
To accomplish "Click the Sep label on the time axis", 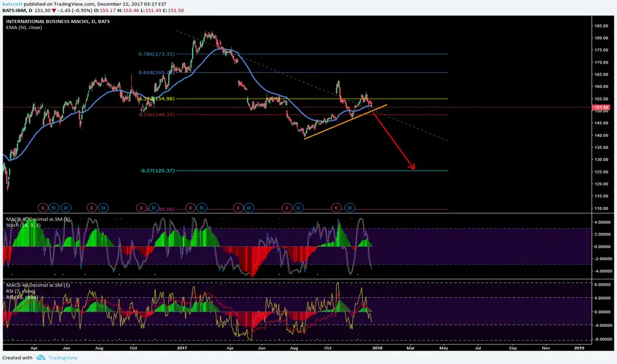I will (x=512, y=348).
